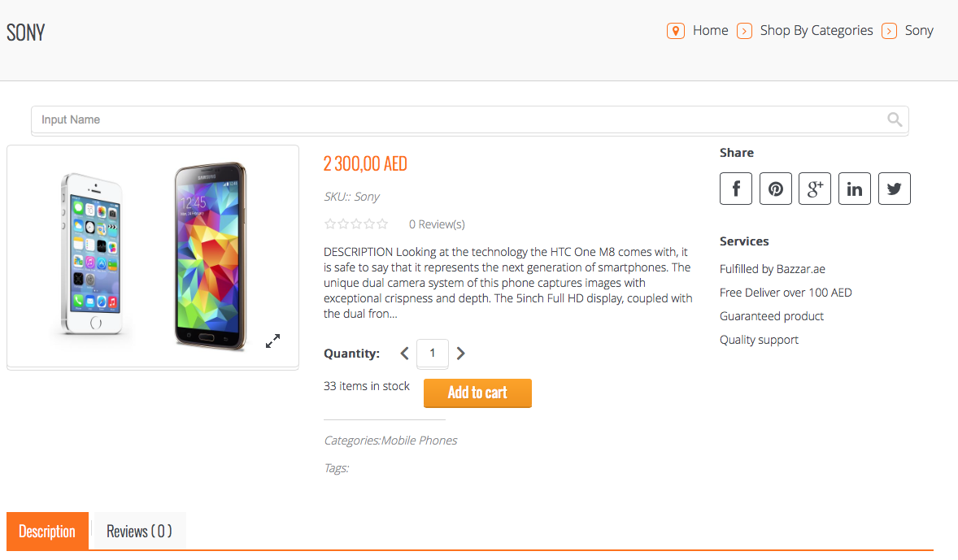Screen dimensions: 958x560
Task: Share product on Twitter
Action: (x=895, y=189)
